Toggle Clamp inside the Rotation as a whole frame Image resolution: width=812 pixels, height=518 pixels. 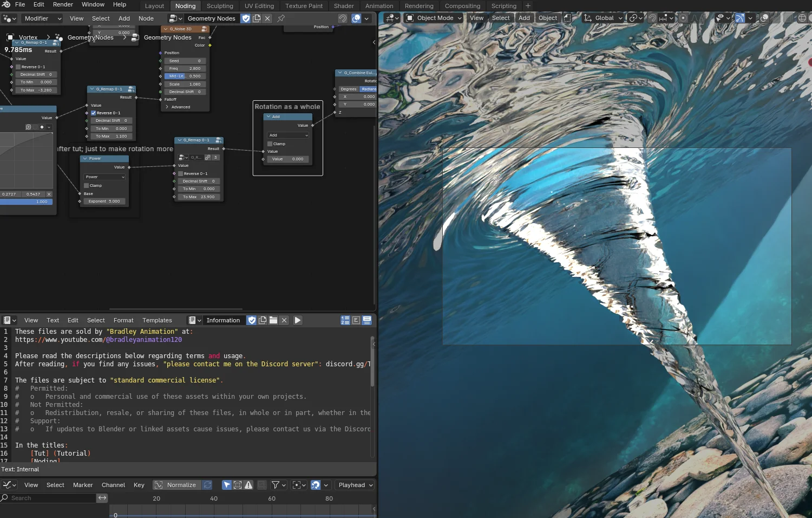[x=269, y=144]
